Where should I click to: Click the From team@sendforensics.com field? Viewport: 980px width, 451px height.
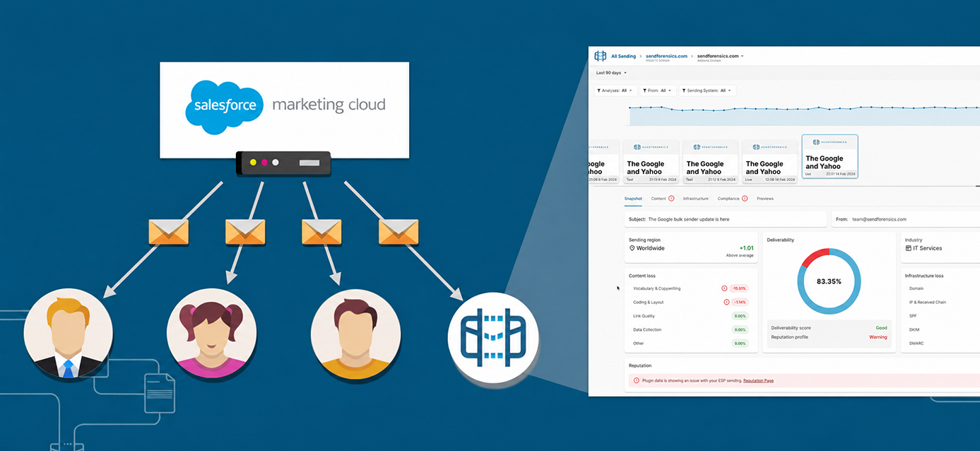point(905,219)
